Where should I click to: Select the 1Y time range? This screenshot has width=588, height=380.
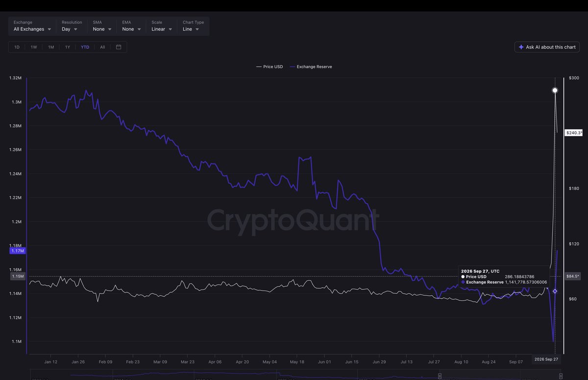[68, 47]
